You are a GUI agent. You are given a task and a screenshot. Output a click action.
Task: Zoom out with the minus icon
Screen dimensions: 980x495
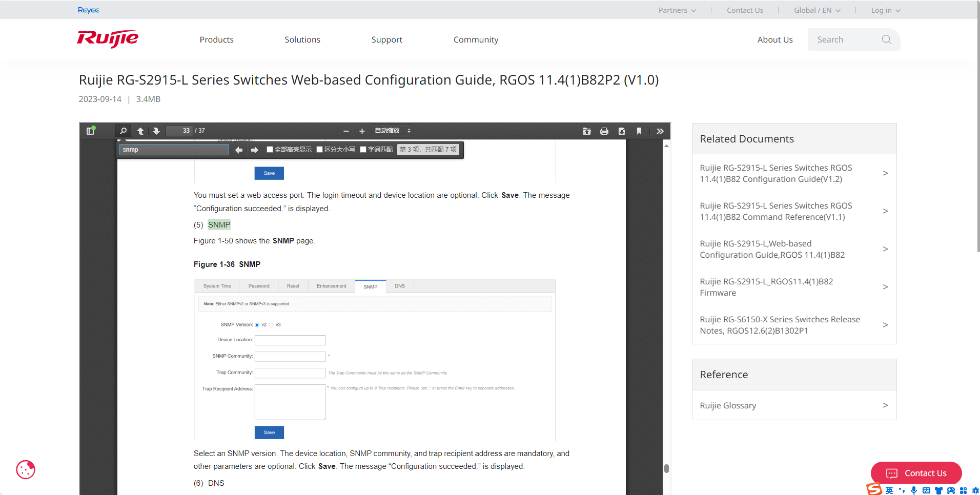(x=346, y=131)
